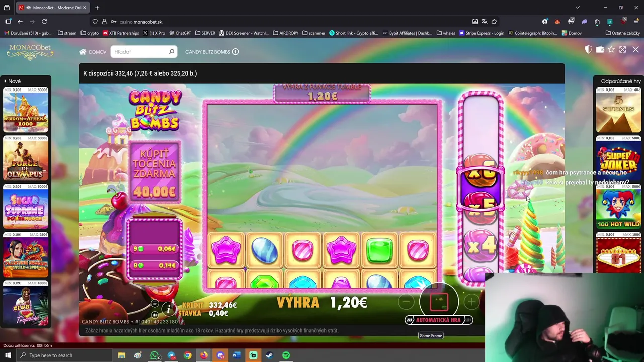Click the spin stop button
Viewport: 644px width, 362px height.
click(x=439, y=301)
